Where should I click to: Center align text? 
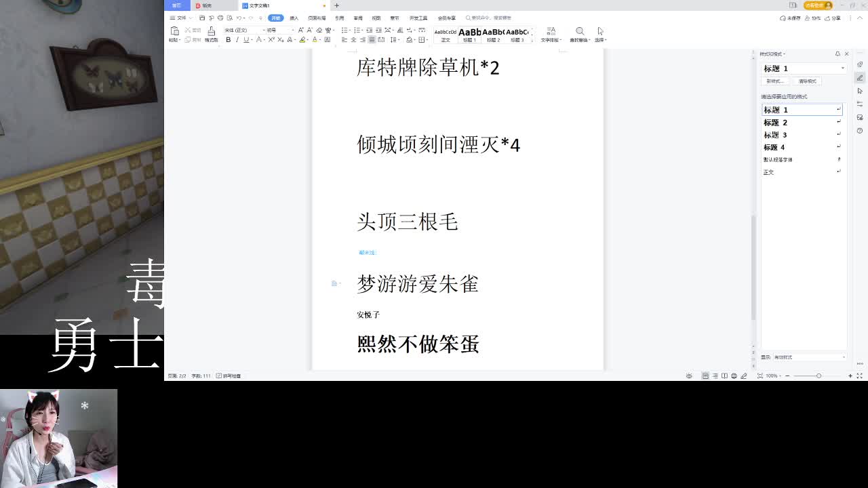(353, 40)
